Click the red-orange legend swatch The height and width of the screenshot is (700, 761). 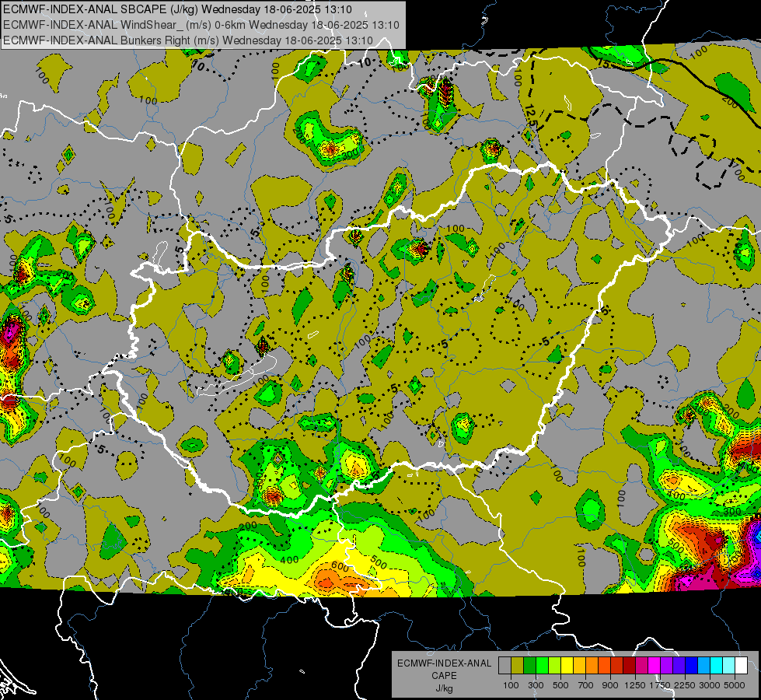click(x=604, y=665)
